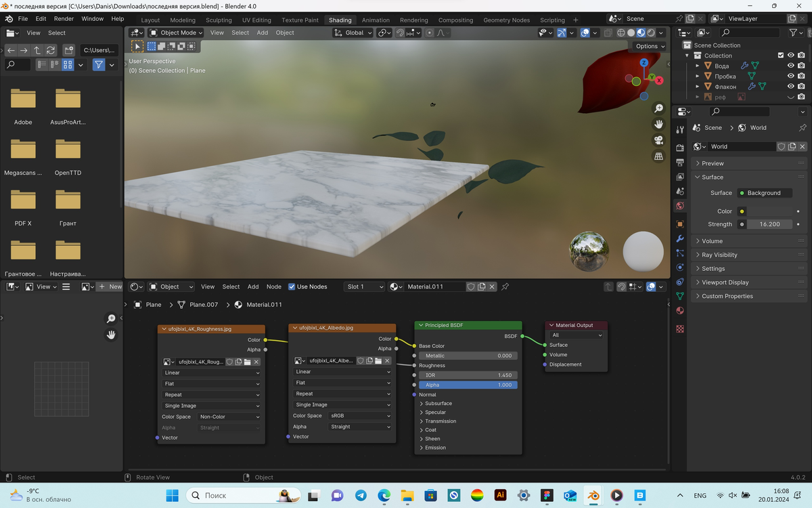Click the snapping magnet icon in the header

coord(400,32)
